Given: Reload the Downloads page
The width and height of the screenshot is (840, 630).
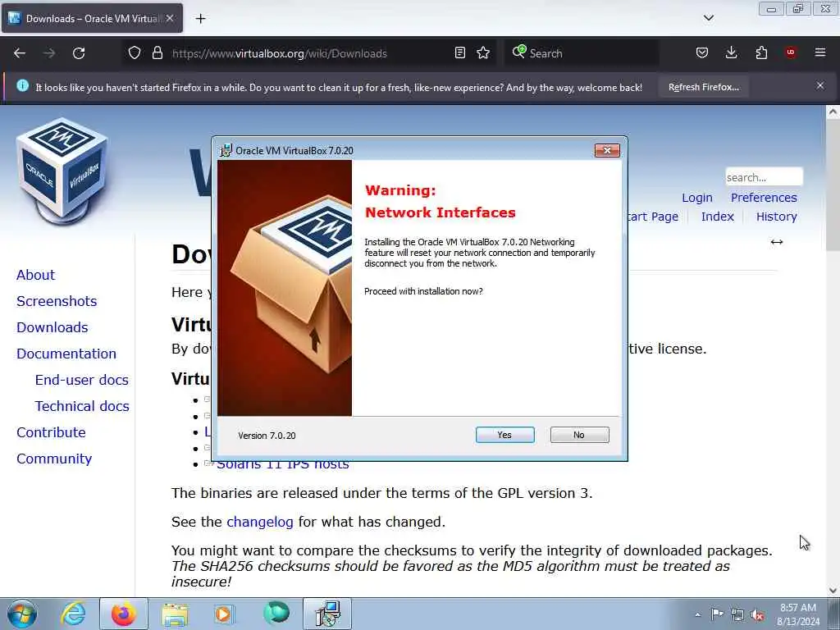Looking at the screenshot, I should click(79, 53).
